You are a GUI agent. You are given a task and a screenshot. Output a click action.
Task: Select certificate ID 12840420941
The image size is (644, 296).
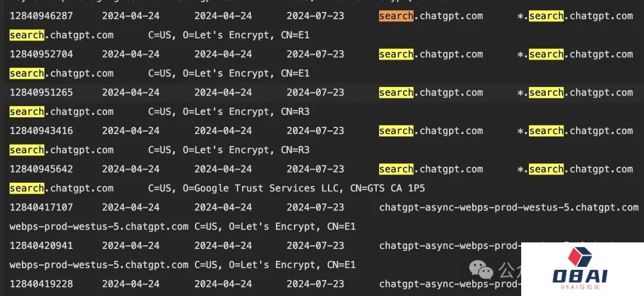point(41,245)
